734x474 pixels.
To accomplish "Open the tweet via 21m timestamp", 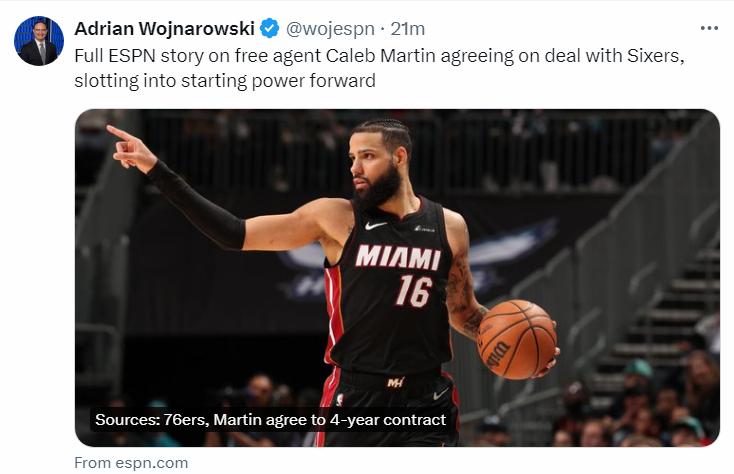I will 408,29.
